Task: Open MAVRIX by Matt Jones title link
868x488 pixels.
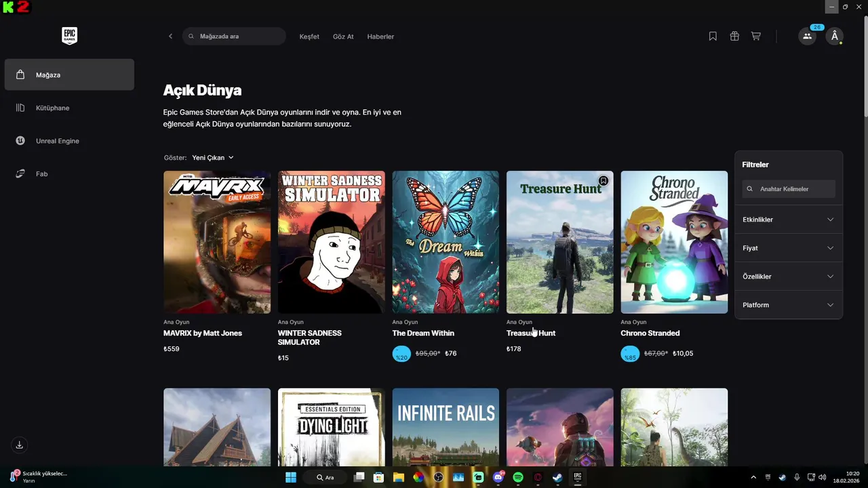Action: (203, 333)
